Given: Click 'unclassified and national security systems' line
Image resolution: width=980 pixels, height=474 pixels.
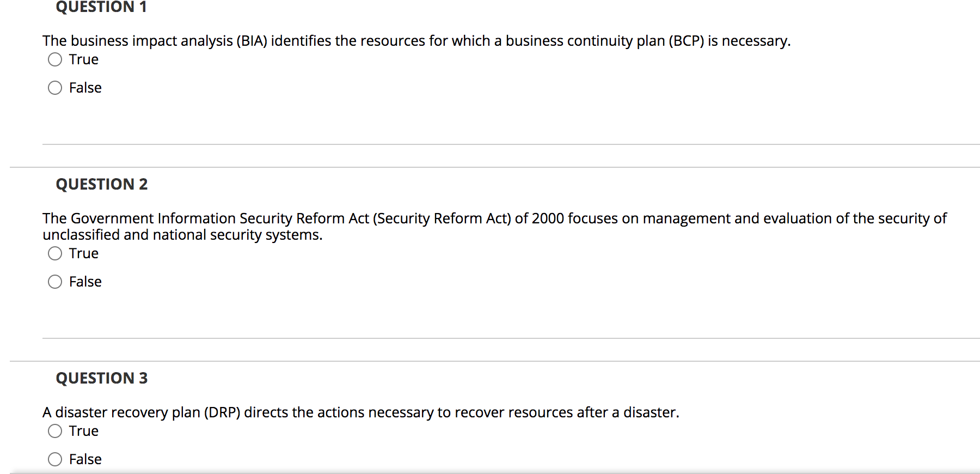Looking at the screenshot, I should [x=183, y=235].
